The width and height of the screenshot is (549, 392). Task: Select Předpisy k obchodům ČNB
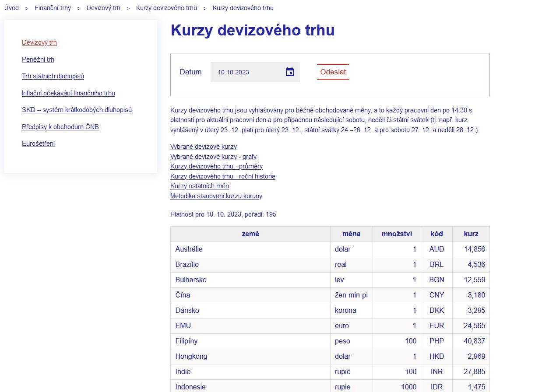(x=60, y=127)
